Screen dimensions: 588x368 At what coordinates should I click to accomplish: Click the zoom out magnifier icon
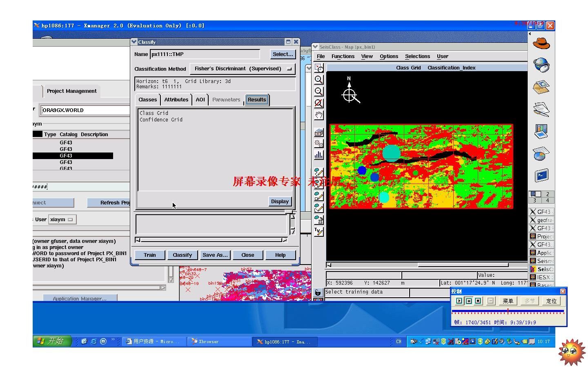319,92
